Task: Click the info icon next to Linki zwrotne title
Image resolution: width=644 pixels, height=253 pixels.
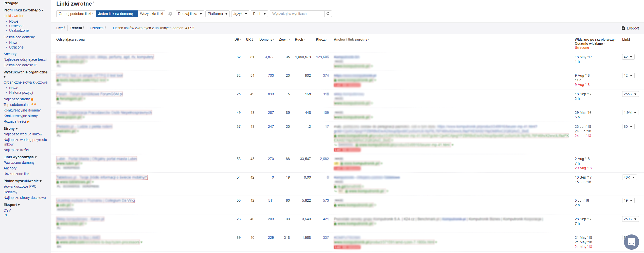Action: pos(93,2)
